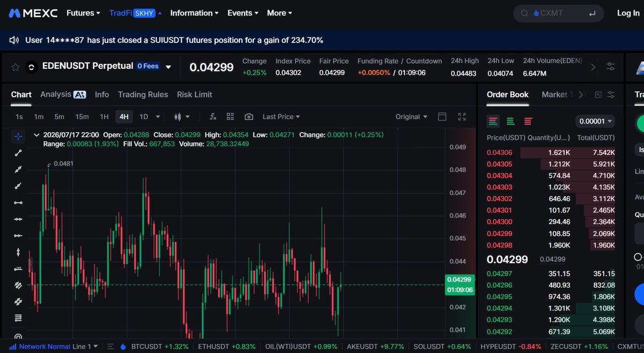Open the candlestick chart type dropdown
Image resolution: width=644 pixels, height=353 pixels.
click(x=182, y=117)
